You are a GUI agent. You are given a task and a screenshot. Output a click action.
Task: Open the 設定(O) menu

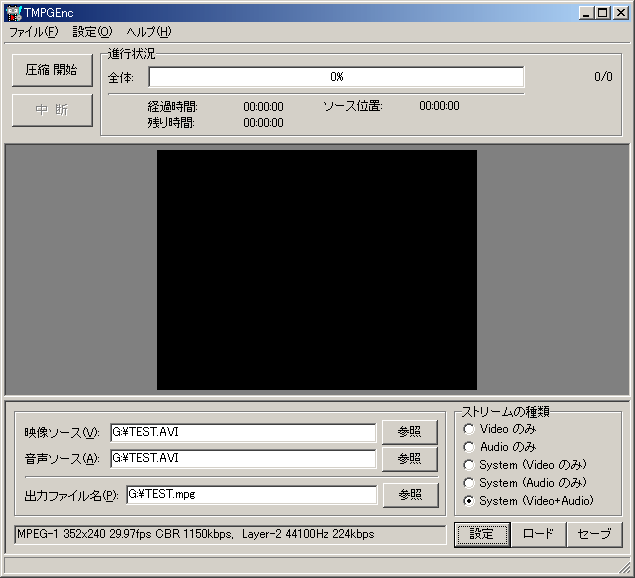coord(92,32)
